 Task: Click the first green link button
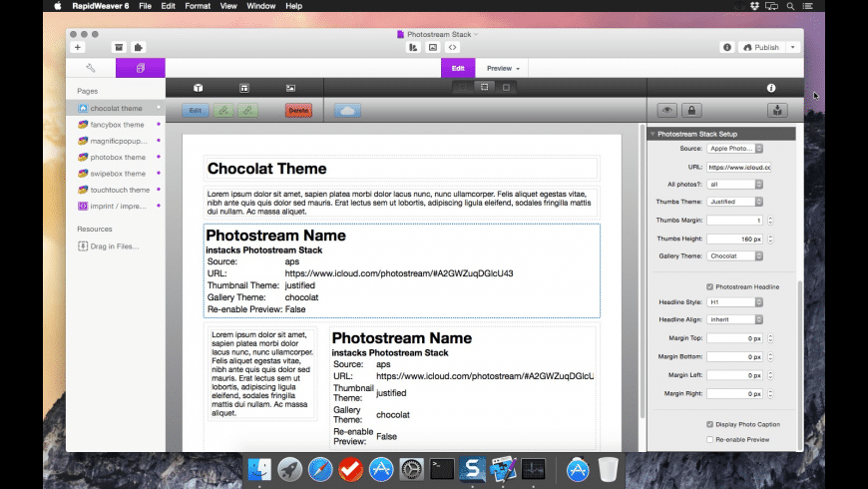tap(223, 111)
